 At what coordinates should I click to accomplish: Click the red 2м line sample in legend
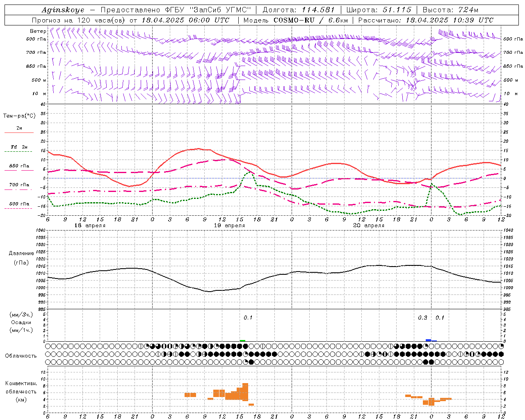(x=19, y=133)
